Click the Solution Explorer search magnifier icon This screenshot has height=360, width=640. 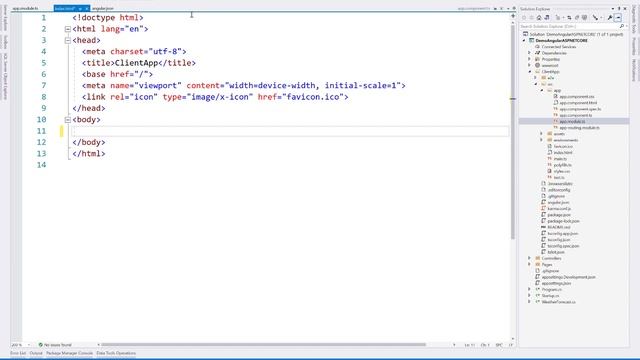coord(622,26)
